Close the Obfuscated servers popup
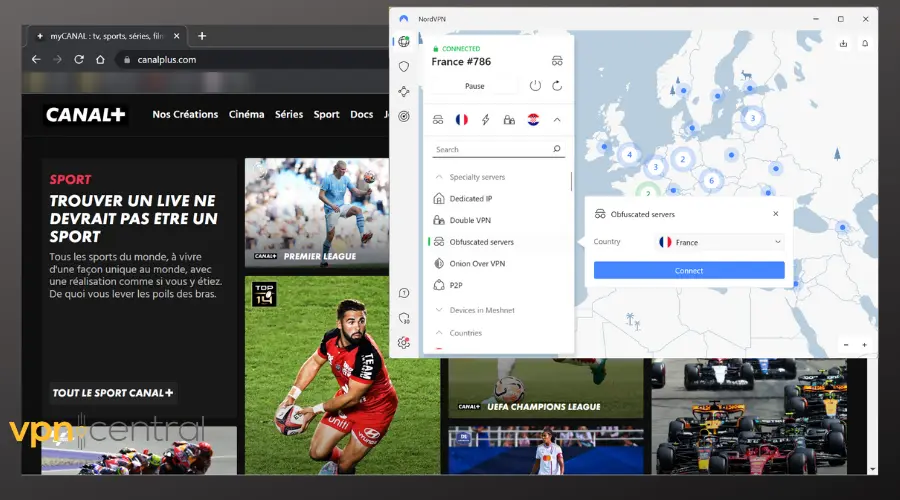The width and height of the screenshot is (900, 500). [775, 214]
